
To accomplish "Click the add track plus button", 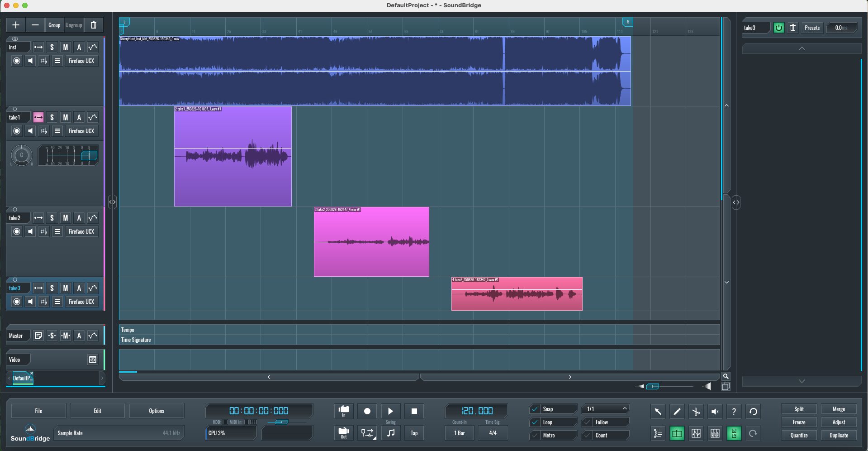I will (16, 25).
